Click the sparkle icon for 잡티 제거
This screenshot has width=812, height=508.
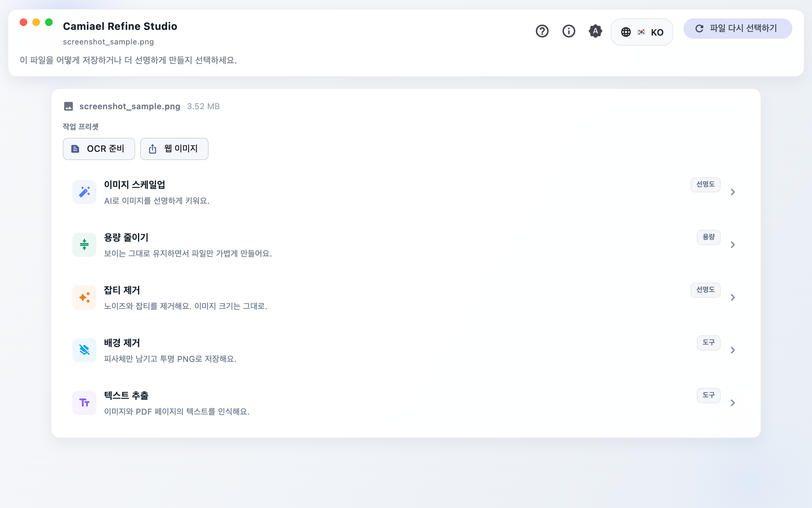click(x=84, y=297)
